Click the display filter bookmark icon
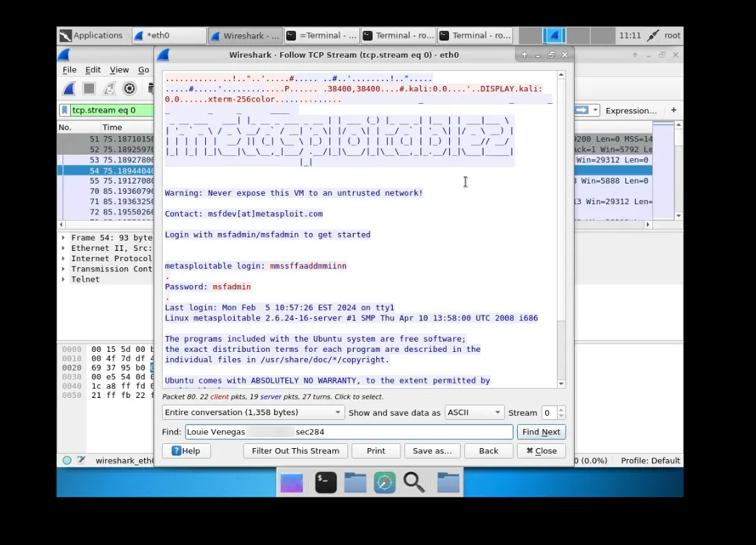The width and height of the screenshot is (756, 545). [x=64, y=110]
